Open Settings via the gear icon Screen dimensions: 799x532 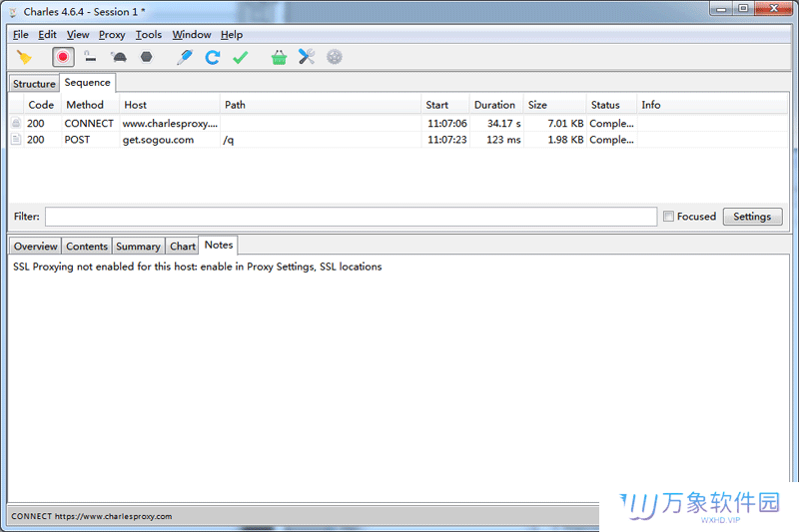tap(335, 57)
